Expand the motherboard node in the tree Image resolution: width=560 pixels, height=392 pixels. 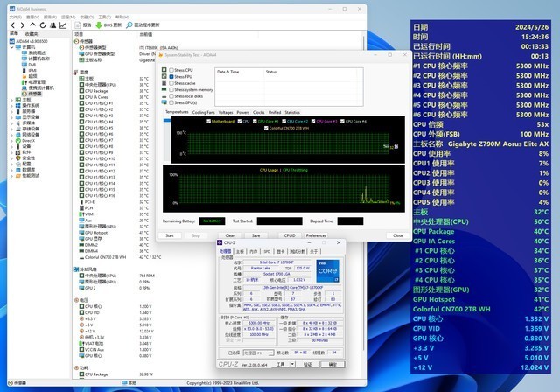coord(11,101)
